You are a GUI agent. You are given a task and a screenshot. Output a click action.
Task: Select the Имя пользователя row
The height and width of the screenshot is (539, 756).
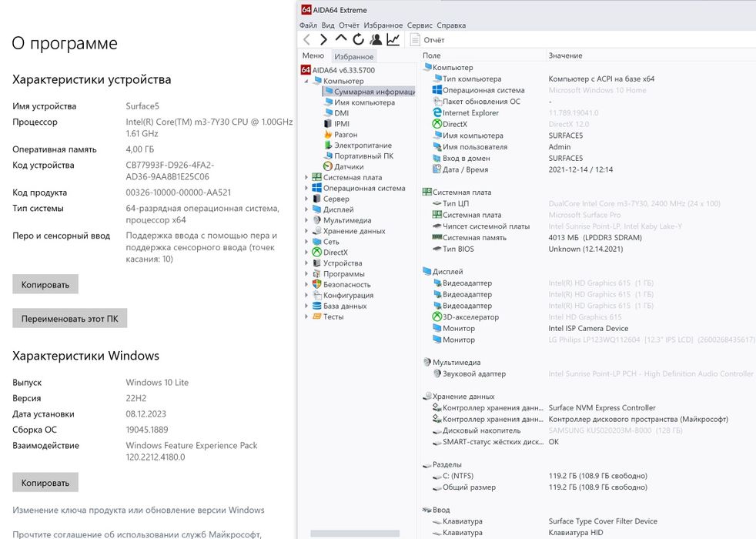[x=588, y=146]
